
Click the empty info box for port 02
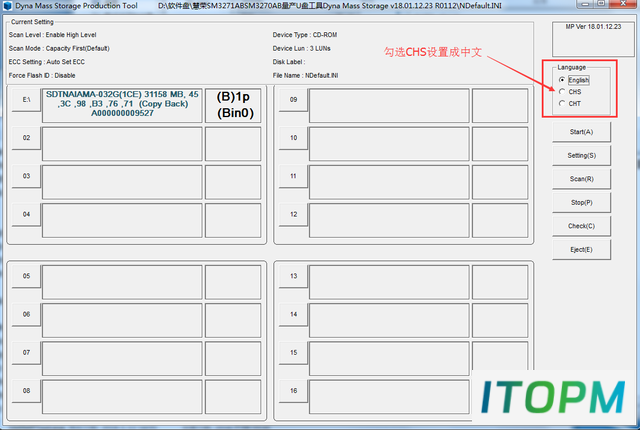122,144
